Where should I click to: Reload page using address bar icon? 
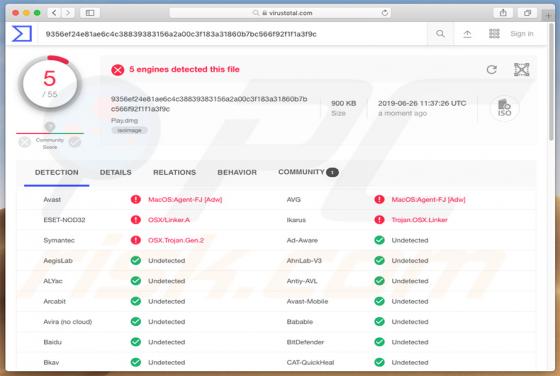(385, 13)
